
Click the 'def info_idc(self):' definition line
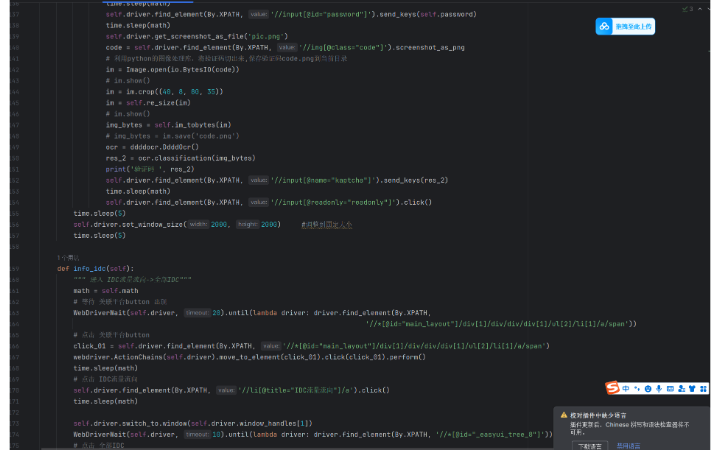pos(96,269)
